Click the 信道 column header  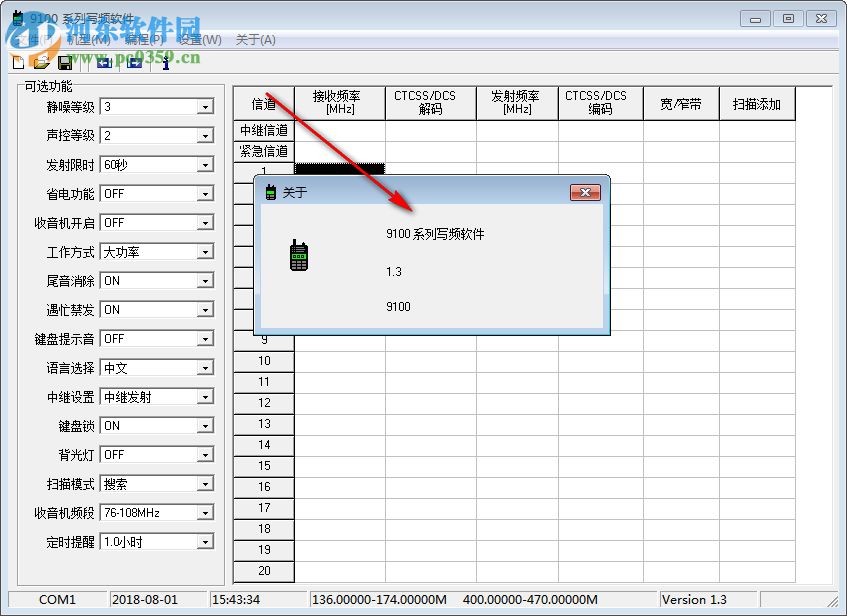(264, 103)
